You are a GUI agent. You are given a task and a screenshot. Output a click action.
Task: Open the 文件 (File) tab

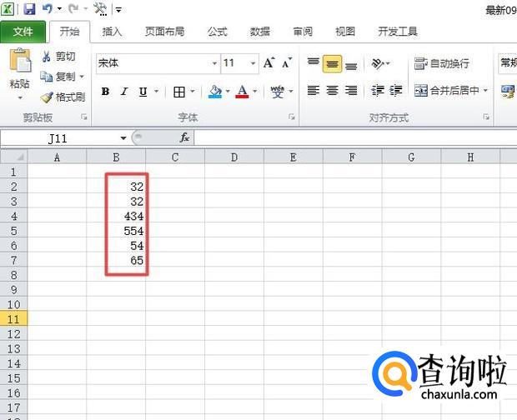click(23, 32)
